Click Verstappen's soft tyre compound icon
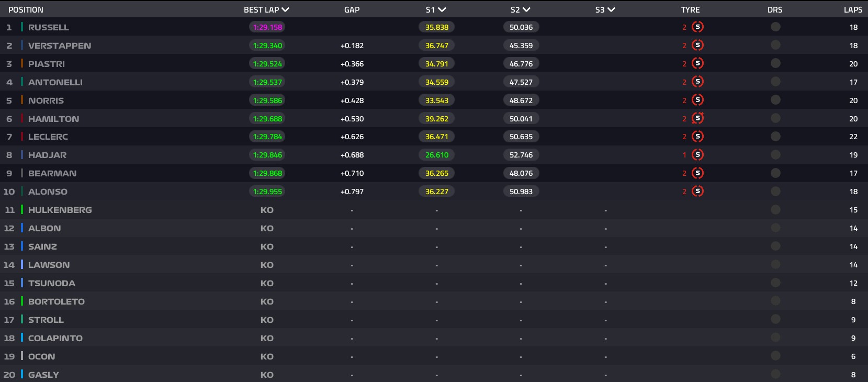This screenshot has width=868, height=382. tap(697, 46)
